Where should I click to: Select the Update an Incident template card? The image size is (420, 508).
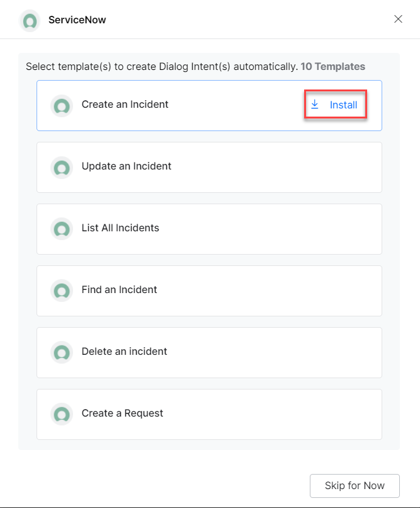[209, 167]
